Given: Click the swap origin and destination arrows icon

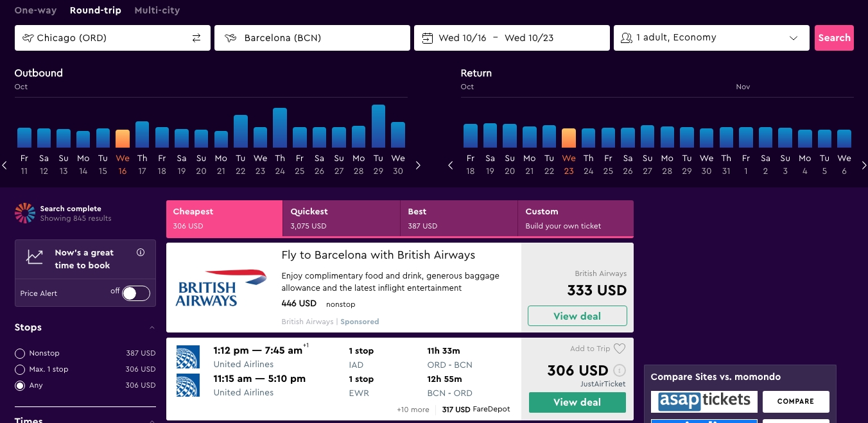Looking at the screenshot, I should tap(196, 38).
